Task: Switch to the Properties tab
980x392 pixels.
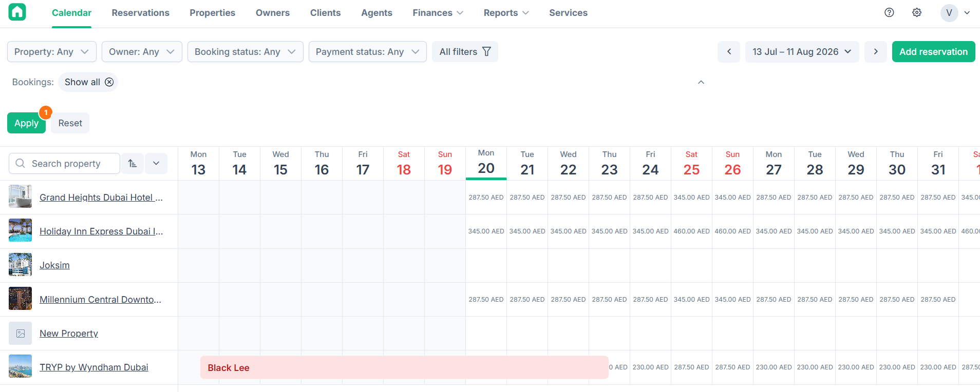Action: coord(213,13)
